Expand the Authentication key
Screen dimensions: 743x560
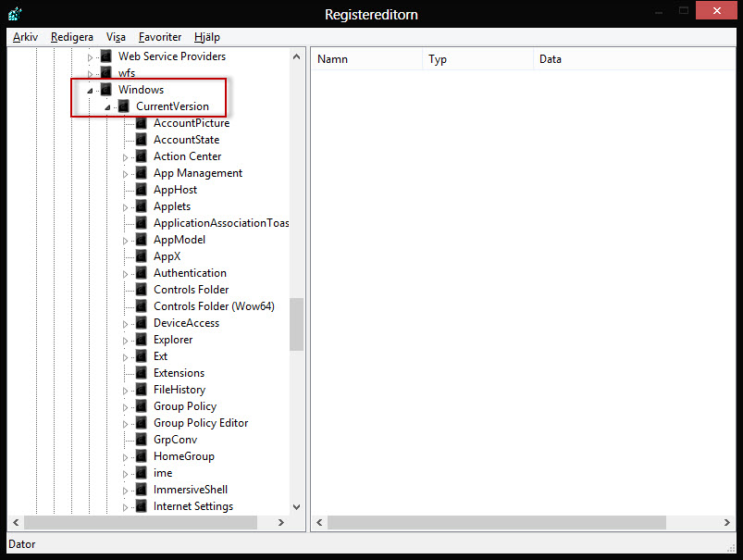tap(125, 274)
